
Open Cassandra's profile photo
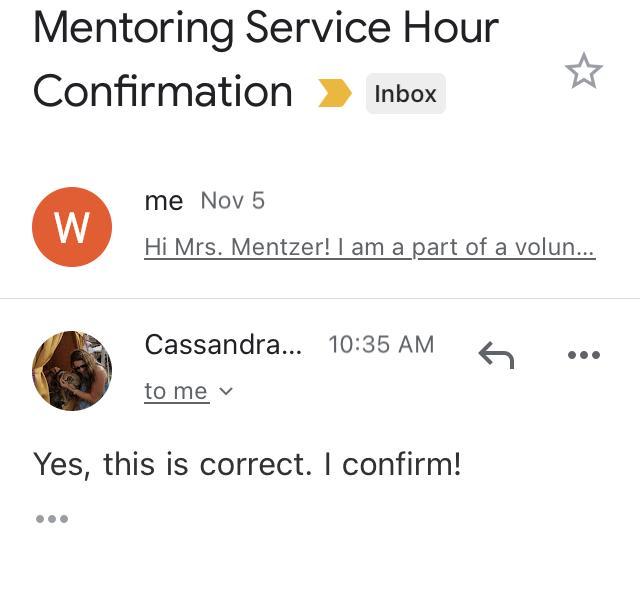coord(71,371)
